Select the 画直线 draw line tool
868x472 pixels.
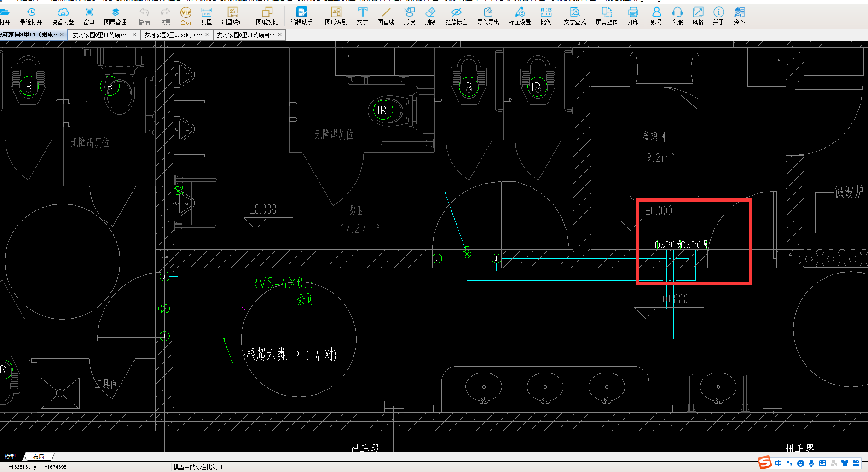(x=386, y=16)
